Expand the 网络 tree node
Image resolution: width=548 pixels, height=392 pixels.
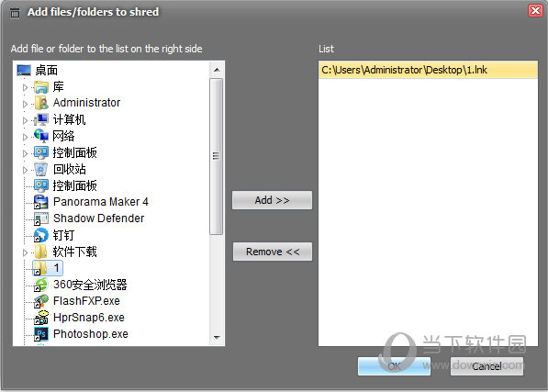[x=25, y=137]
